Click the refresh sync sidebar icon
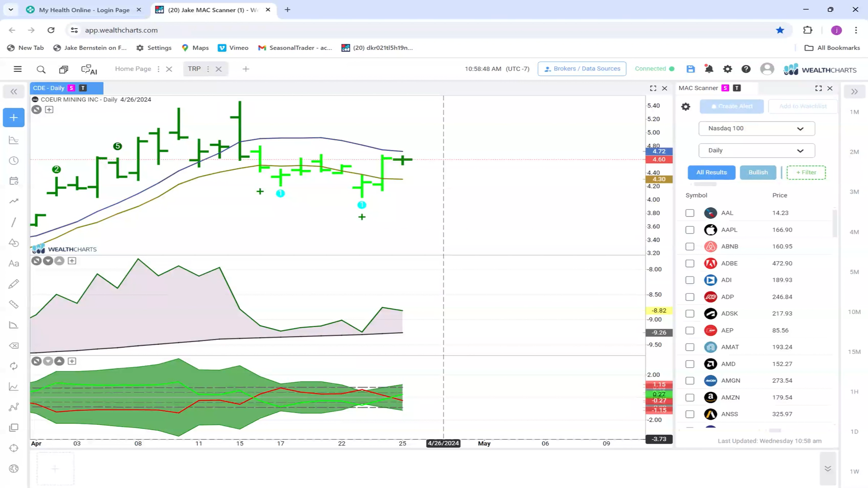 coord(14,366)
